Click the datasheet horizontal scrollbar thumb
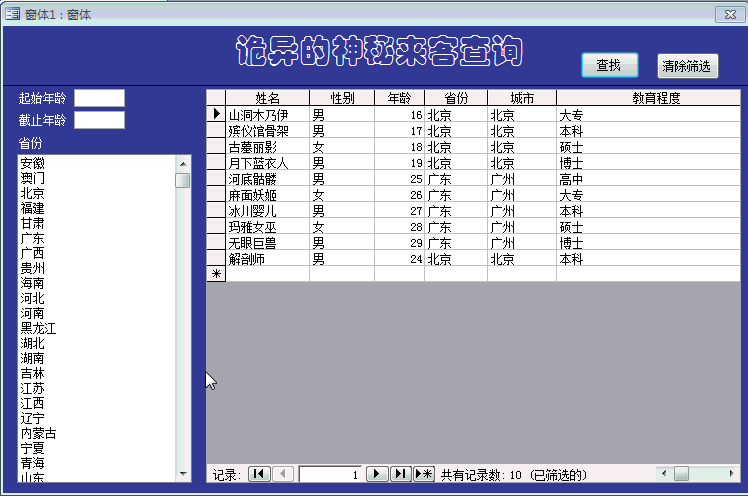The width and height of the screenshot is (748, 496). [681, 474]
